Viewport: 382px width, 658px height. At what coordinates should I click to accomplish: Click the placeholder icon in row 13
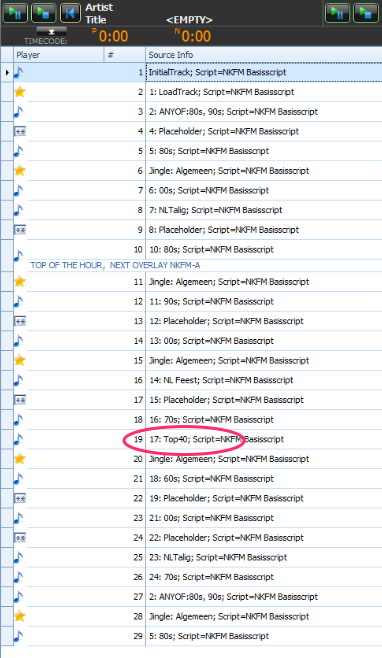point(20,321)
